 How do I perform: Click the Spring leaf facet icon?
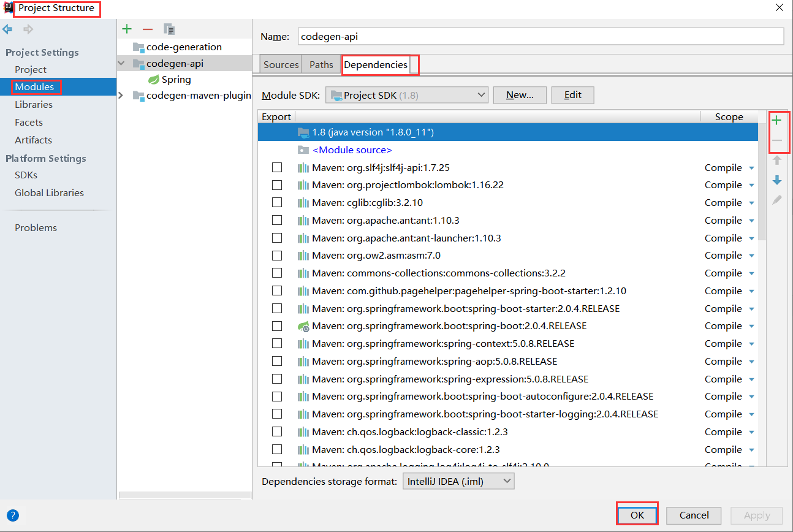point(154,80)
